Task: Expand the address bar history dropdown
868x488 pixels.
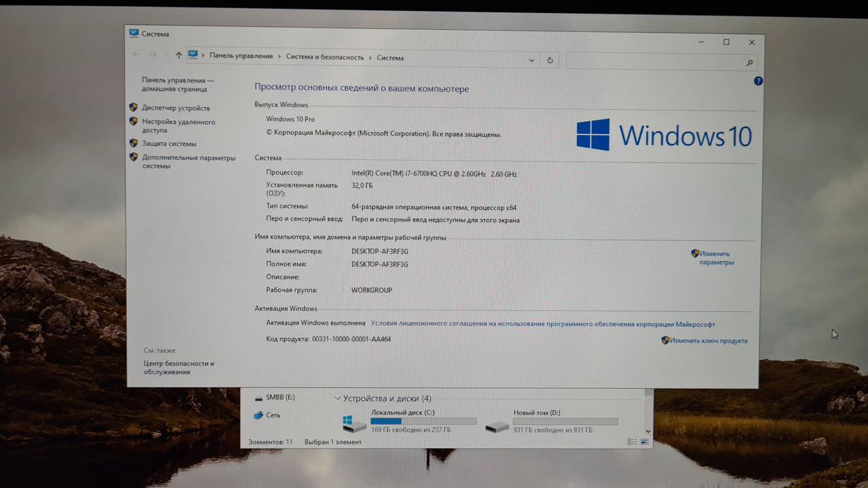Action: [x=531, y=60]
